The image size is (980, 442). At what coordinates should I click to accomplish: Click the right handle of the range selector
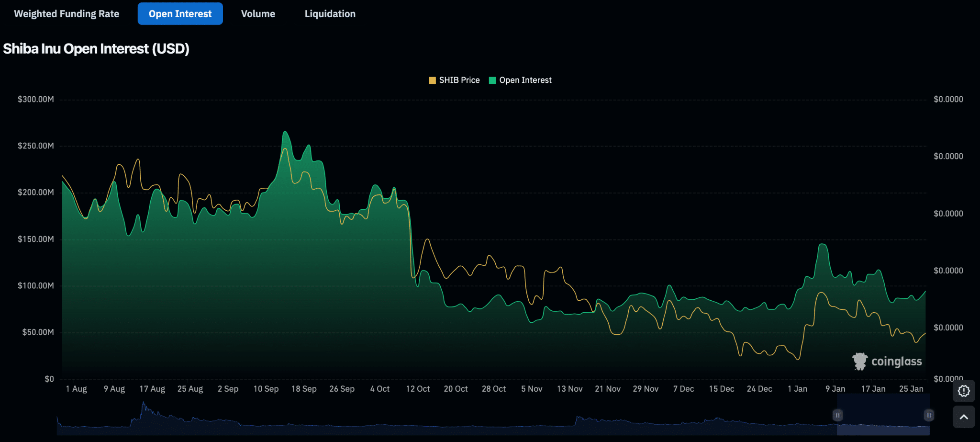928,415
